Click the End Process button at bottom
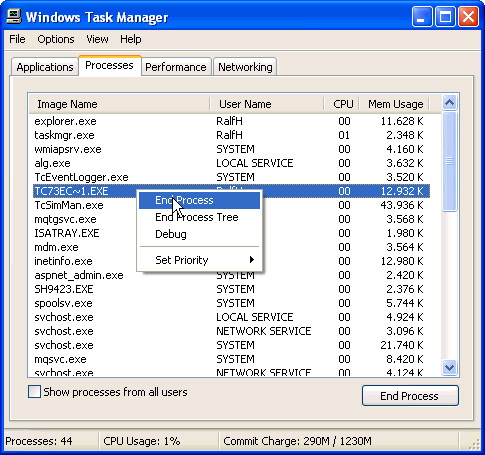The height and width of the screenshot is (455, 485). click(x=410, y=396)
